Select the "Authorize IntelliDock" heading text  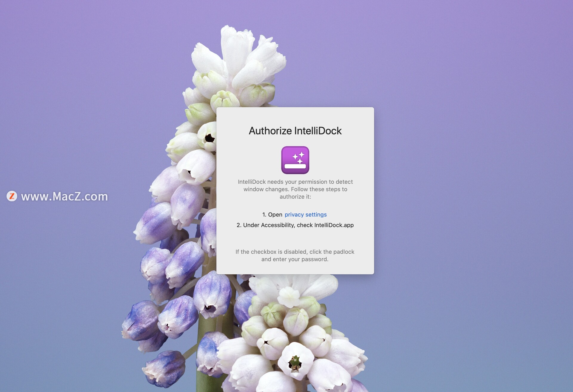pos(295,131)
